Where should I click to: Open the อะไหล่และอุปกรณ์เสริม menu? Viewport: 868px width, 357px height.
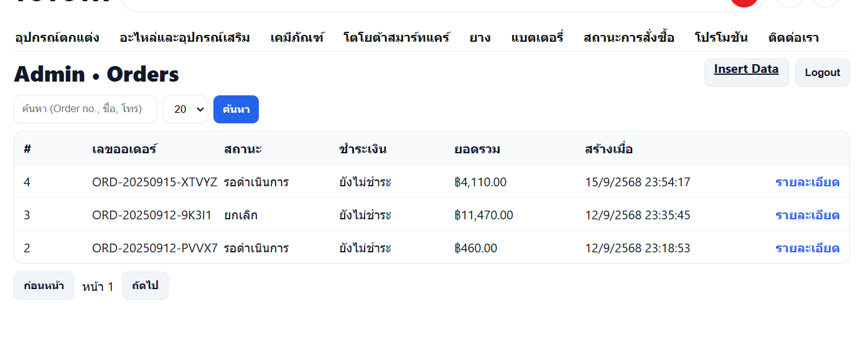click(x=185, y=37)
